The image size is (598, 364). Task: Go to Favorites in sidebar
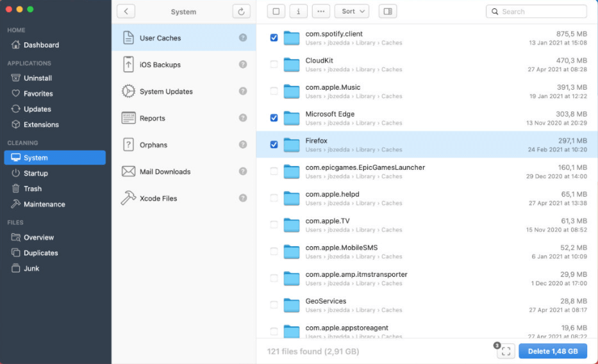coord(32,94)
